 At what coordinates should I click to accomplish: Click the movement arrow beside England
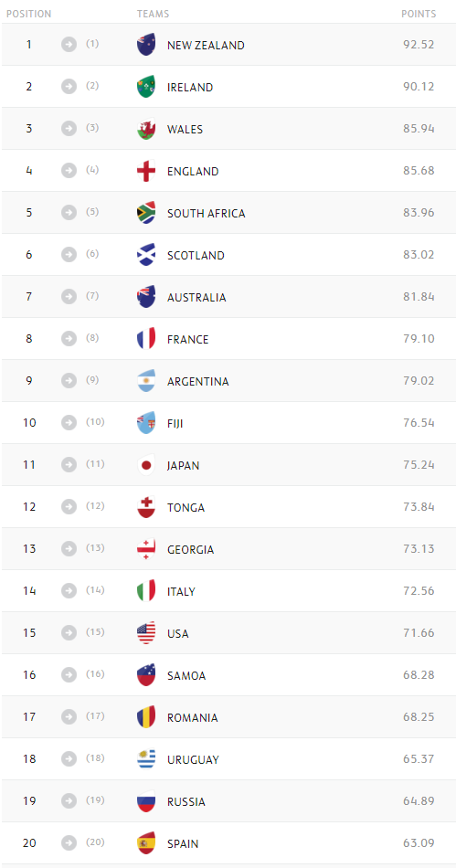(69, 171)
